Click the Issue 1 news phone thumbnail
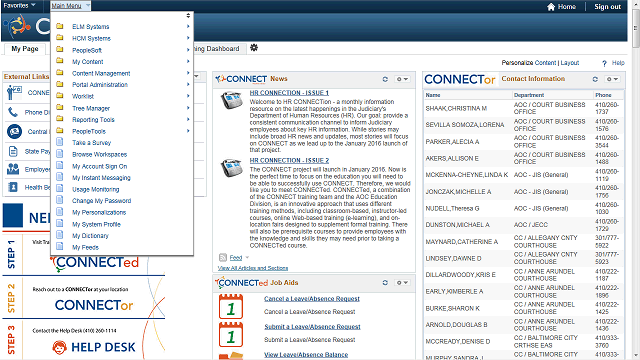Screen dimensions: 640x360 coord(231,100)
